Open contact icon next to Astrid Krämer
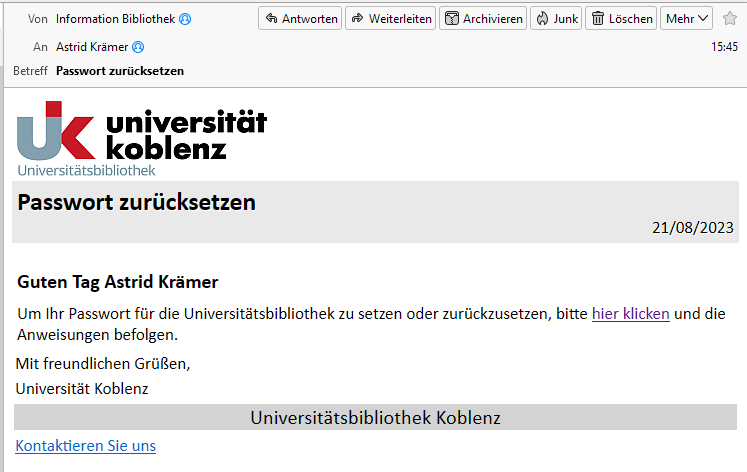747x472 pixels. tap(138, 47)
